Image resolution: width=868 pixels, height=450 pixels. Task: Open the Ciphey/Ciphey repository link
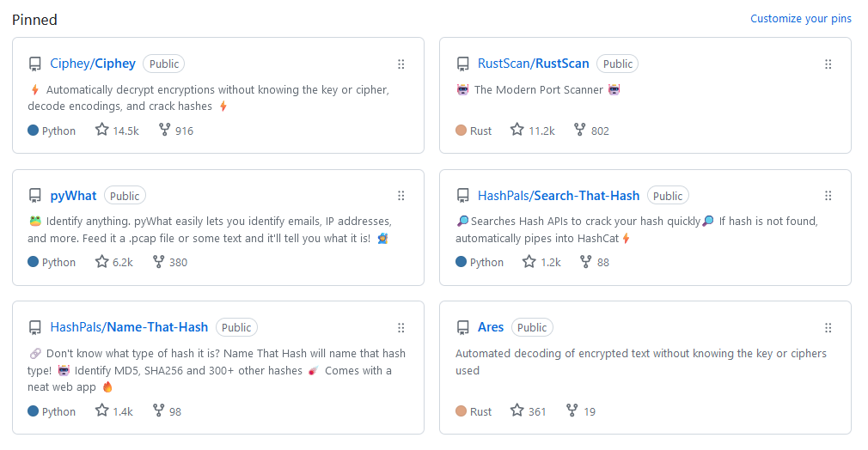click(93, 64)
